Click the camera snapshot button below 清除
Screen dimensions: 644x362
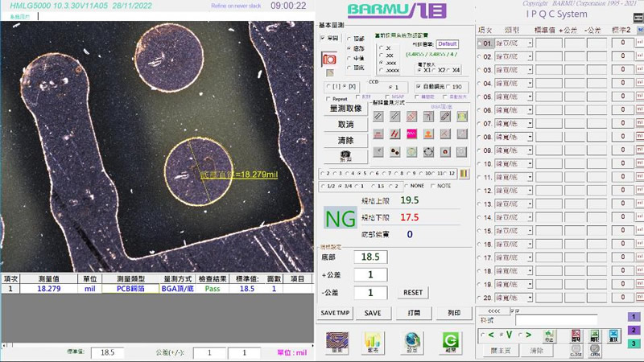point(345,157)
